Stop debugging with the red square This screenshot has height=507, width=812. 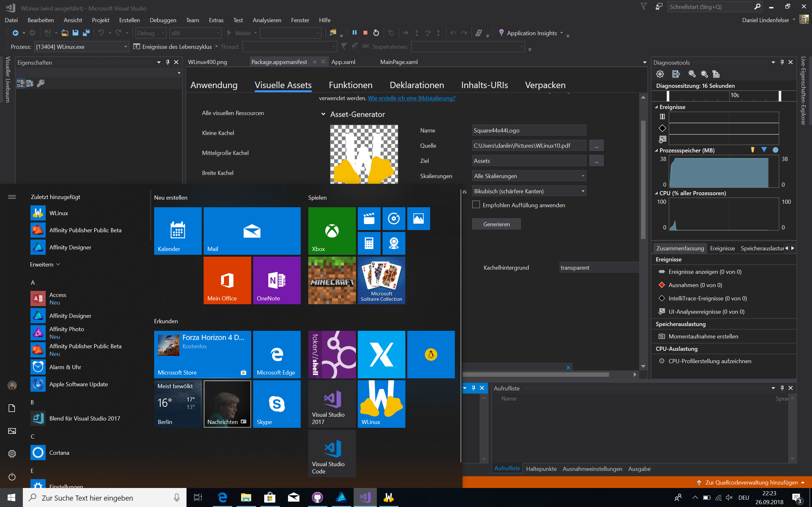point(365,33)
